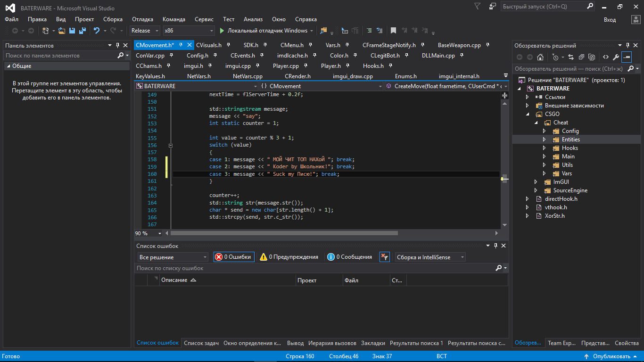The image size is (644, 362).
Task: Open the Сборка и IntelliSense dropdown
Action: pos(430,257)
